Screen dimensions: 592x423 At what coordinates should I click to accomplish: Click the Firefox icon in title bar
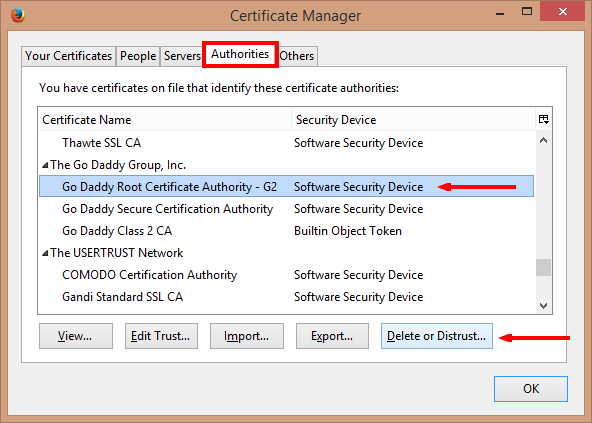click(x=18, y=15)
